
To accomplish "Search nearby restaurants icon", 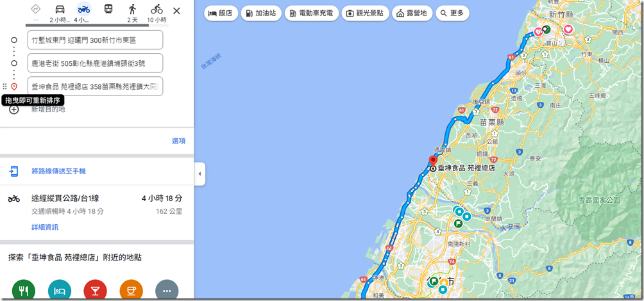I will (x=24, y=290).
